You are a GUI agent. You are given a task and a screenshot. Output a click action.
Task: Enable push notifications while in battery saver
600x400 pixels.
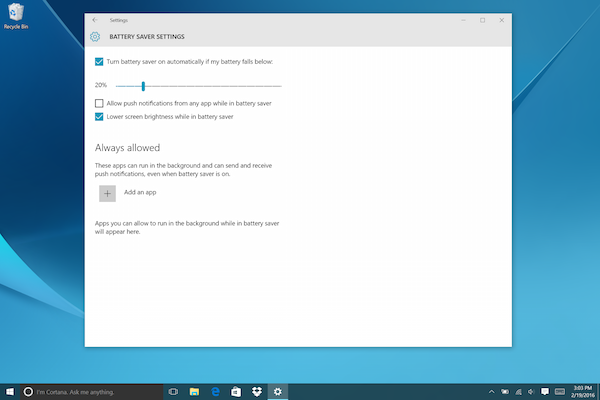pyautogui.click(x=99, y=103)
